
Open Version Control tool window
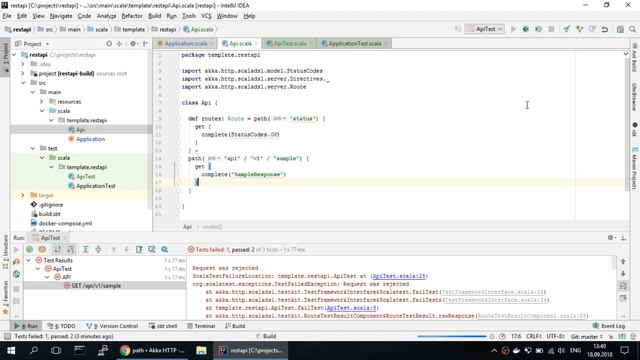112,326
